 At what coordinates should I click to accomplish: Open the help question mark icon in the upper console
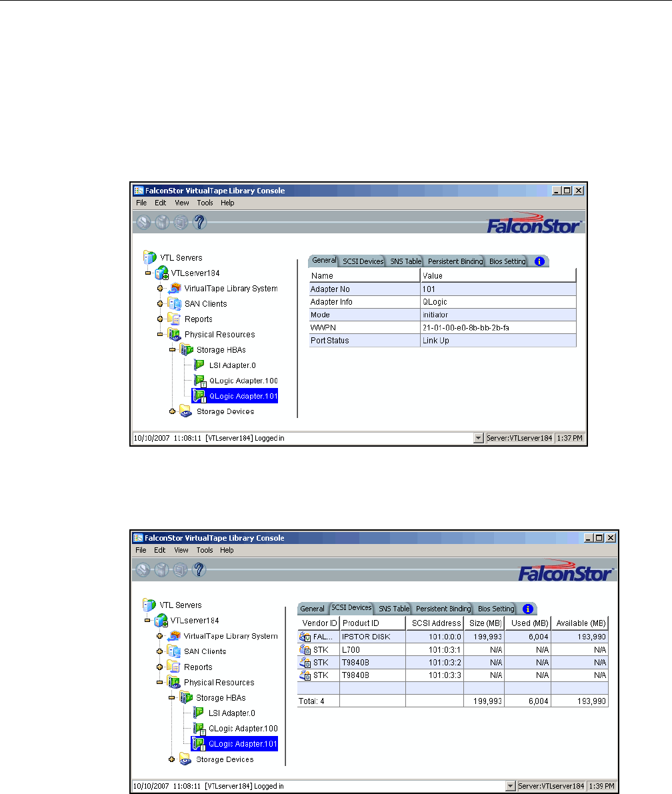199,222
